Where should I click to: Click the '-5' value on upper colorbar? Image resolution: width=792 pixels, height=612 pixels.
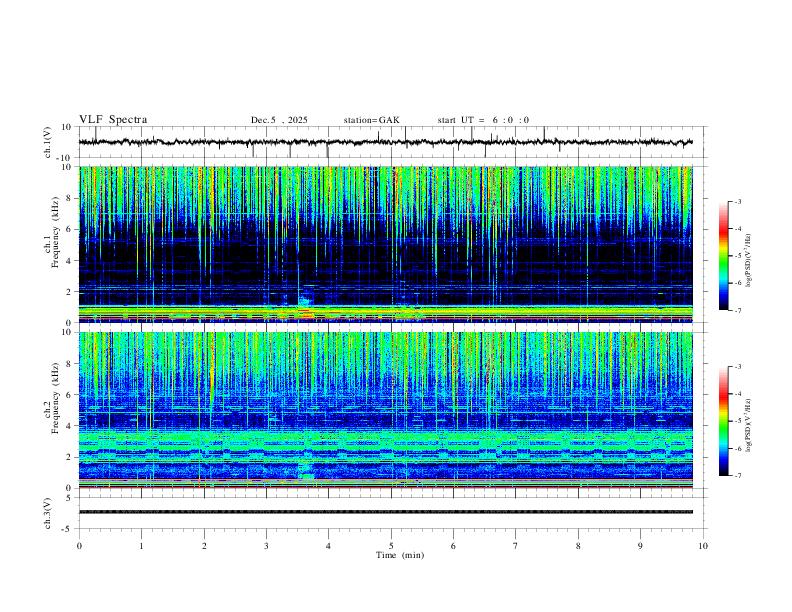point(737,256)
